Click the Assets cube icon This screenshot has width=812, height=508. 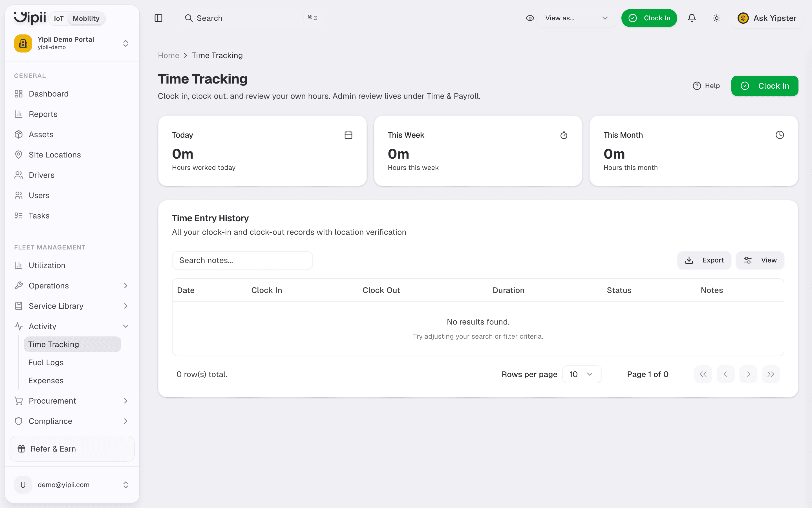(x=19, y=134)
